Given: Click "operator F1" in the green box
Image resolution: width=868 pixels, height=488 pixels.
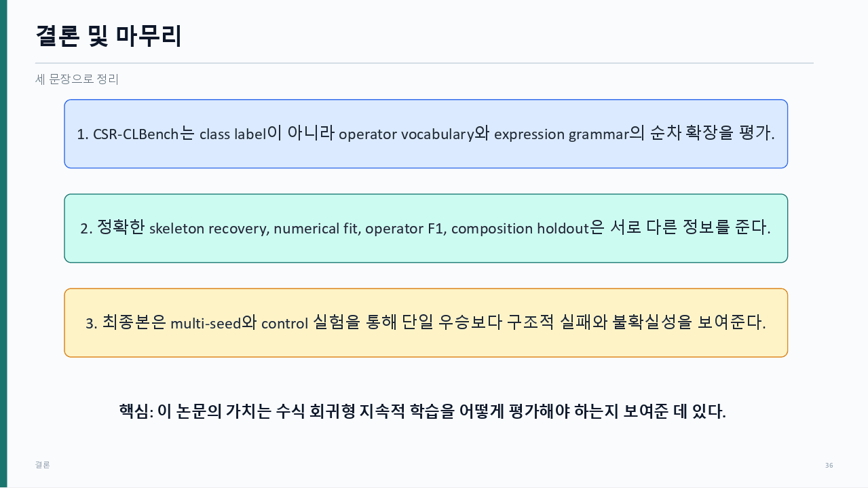Looking at the screenshot, I should pyautogui.click(x=403, y=229).
